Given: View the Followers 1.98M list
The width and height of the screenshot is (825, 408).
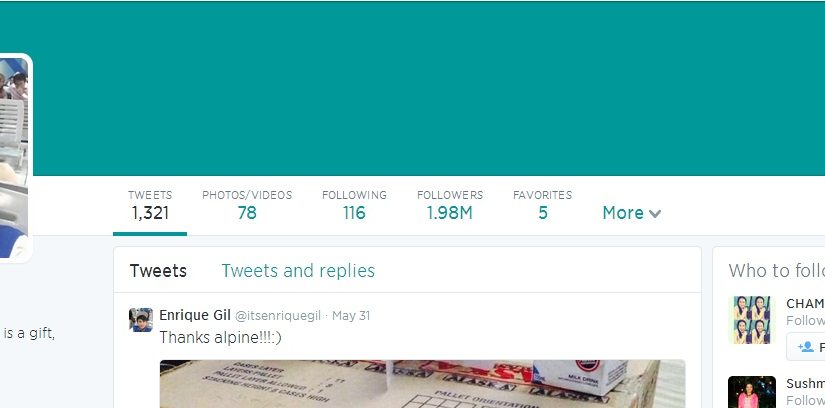Looking at the screenshot, I should click(450, 205).
